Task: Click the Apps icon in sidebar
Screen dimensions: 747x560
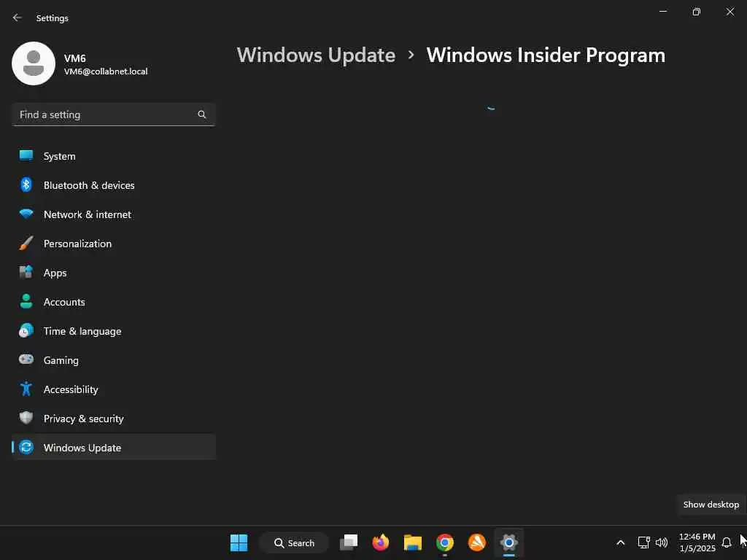Action: coord(26,272)
